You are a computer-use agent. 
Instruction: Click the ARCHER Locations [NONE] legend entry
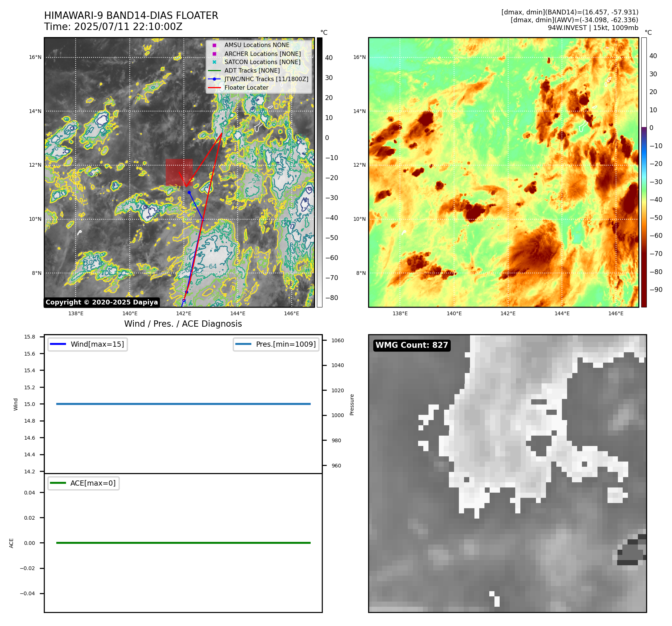(x=262, y=54)
